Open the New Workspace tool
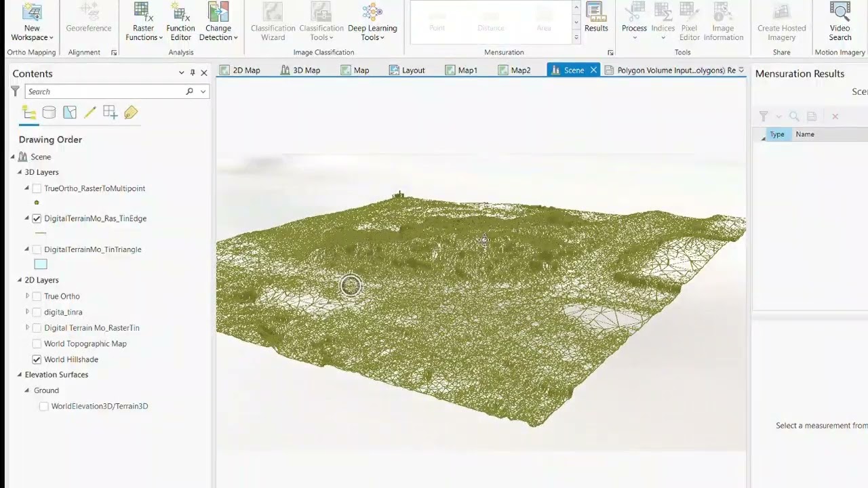The width and height of the screenshot is (868, 488). (32, 23)
